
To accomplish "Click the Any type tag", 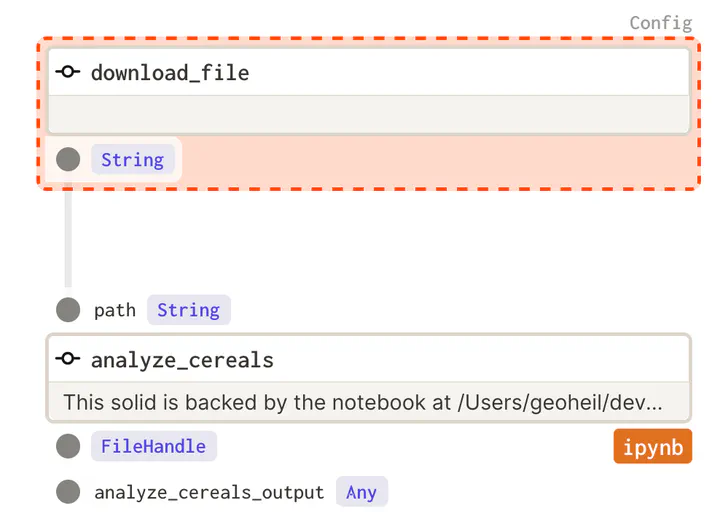I will [361, 492].
